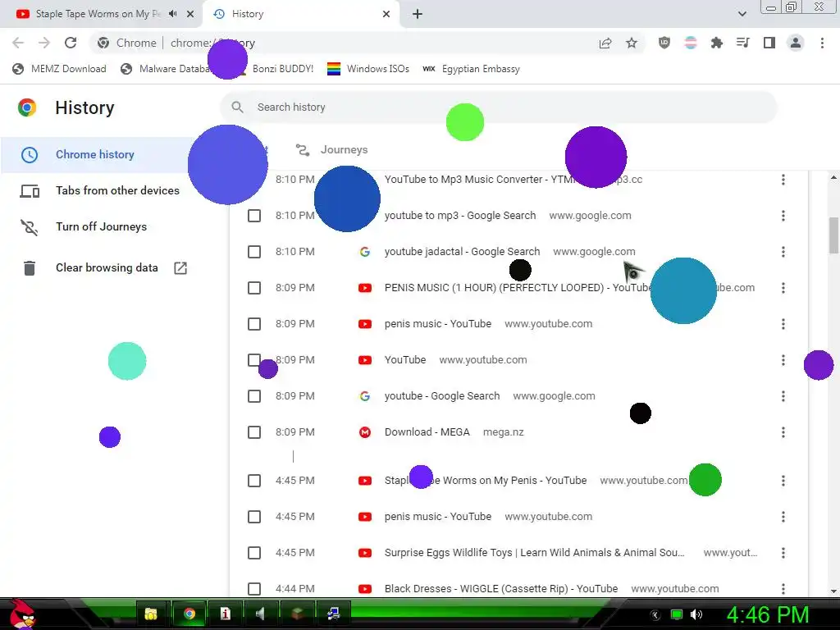840x630 pixels.
Task: Click the green monitor tray icon
Action: click(677, 614)
